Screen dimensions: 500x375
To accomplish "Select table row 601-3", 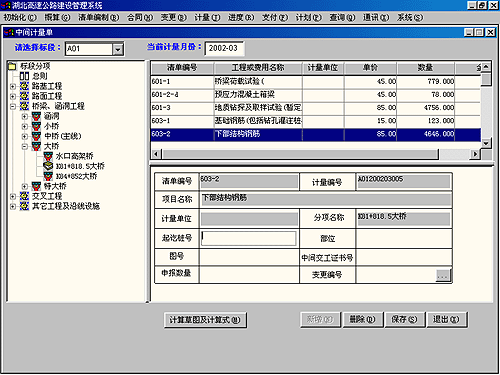I will 316,108.
